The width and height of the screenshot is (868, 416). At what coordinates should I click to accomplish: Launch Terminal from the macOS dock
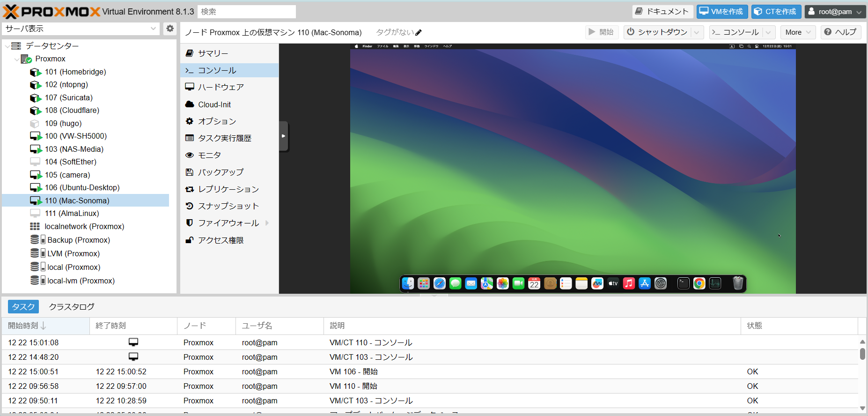click(684, 283)
